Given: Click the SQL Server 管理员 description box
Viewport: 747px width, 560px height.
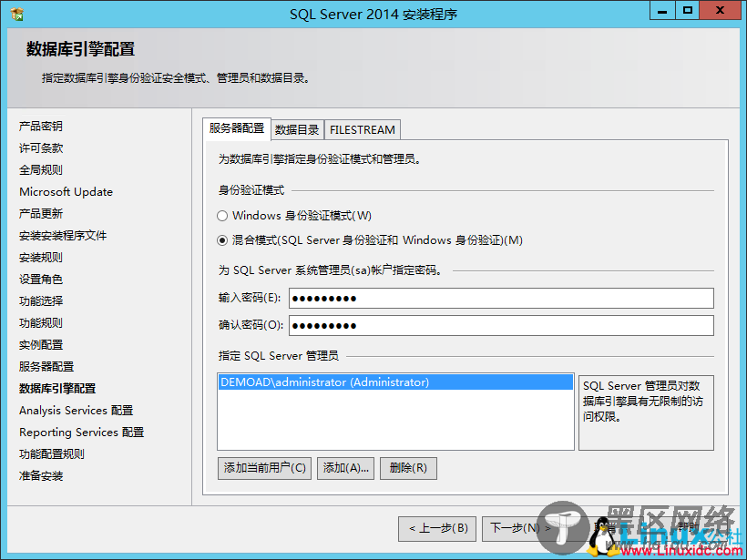Looking at the screenshot, I should [x=646, y=412].
